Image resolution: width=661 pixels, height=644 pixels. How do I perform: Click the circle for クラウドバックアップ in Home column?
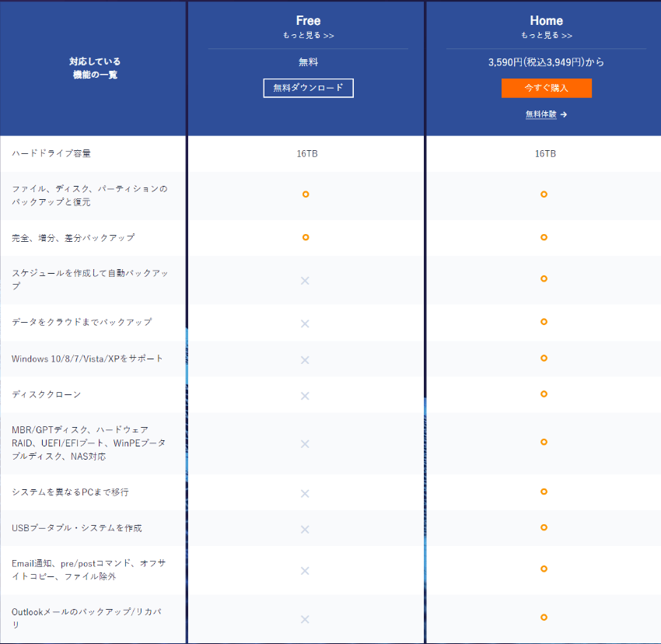pyautogui.click(x=544, y=322)
